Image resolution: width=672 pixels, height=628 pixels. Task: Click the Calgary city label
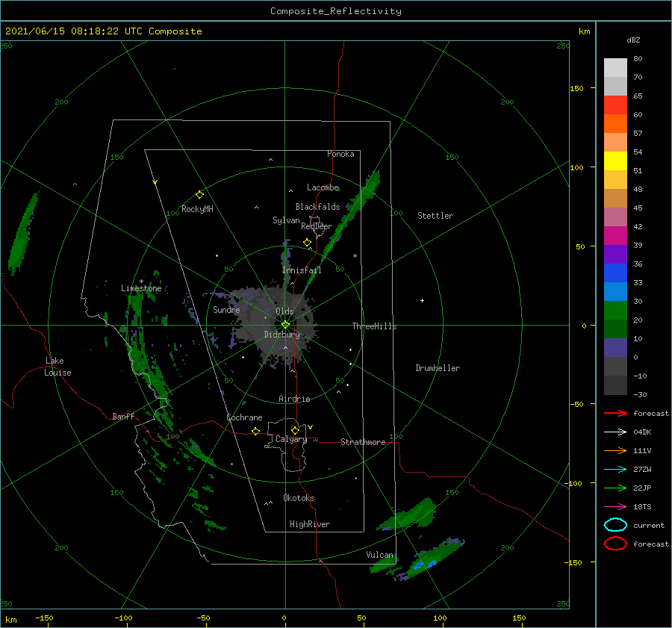coord(291,439)
